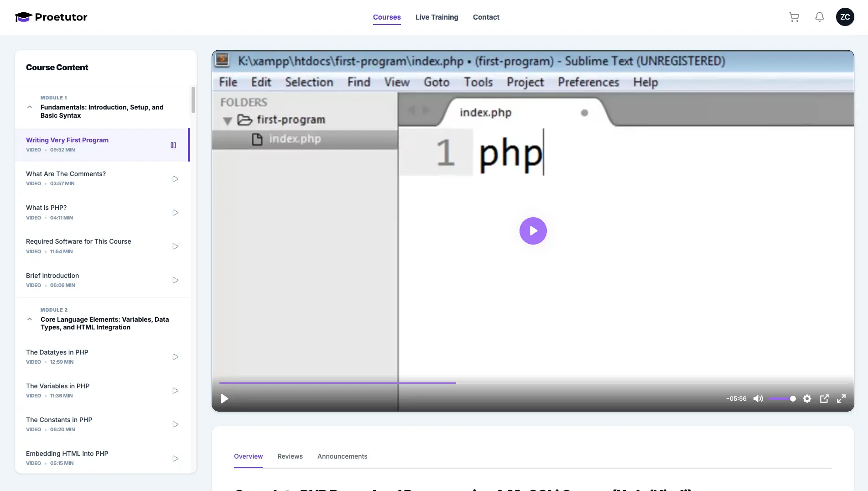Play icon for What is PHP?

175,213
